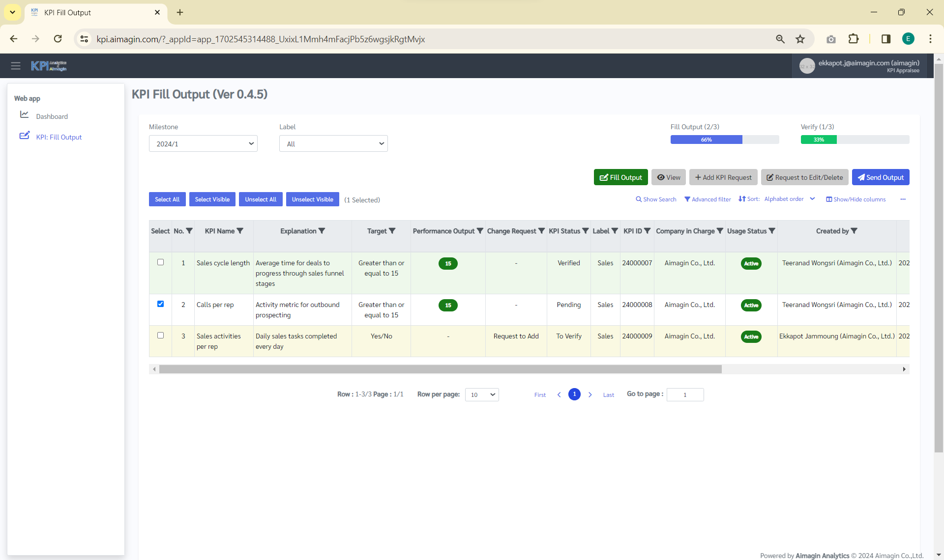Click the Created by filter icon
Viewport: 944px width, 560px height.
pyautogui.click(x=854, y=231)
